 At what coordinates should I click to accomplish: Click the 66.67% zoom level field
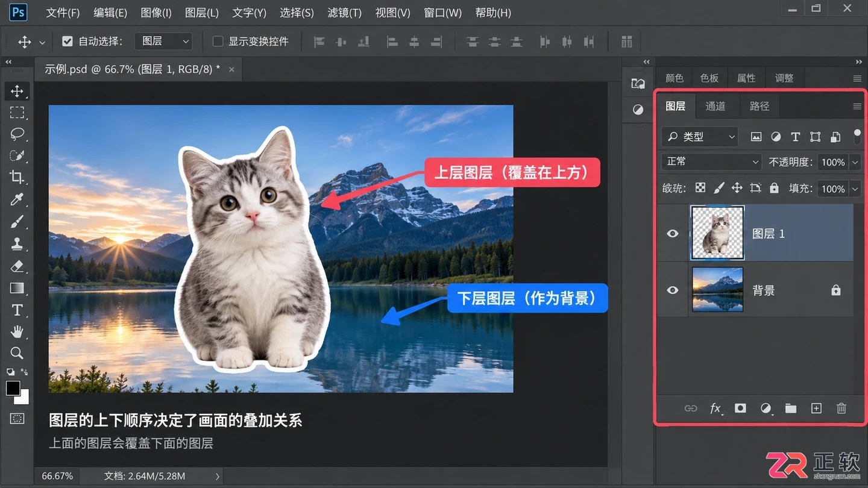(58, 476)
